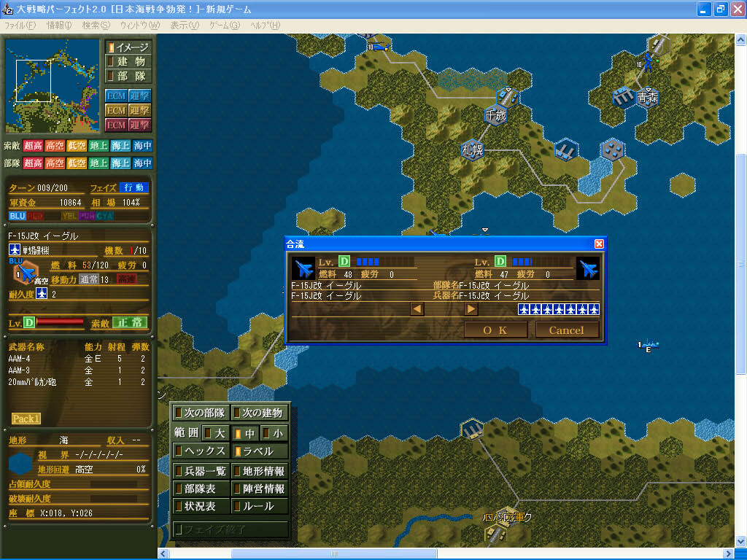Toggle the blue 迎撃 overlay button
747x560 pixels.
(x=139, y=96)
